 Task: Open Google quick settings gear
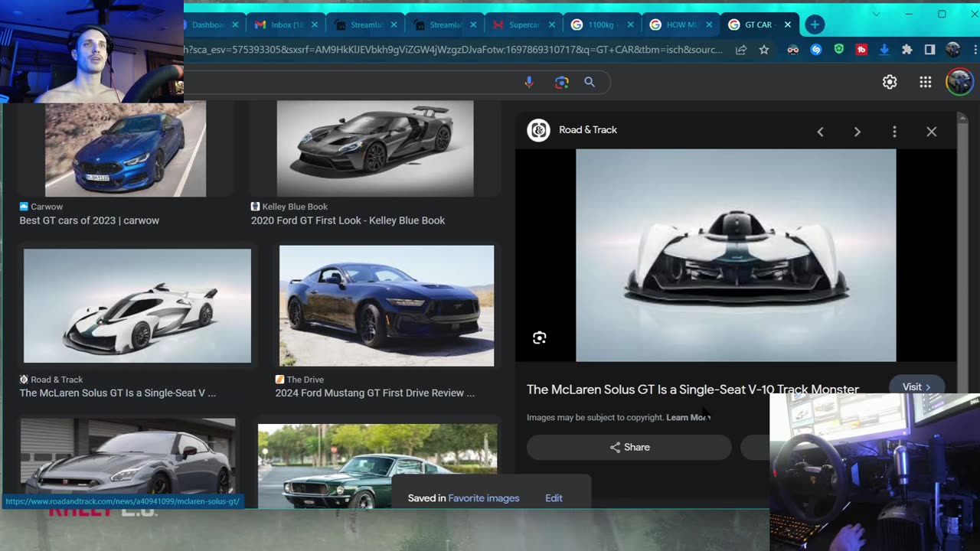[x=890, y=82]
